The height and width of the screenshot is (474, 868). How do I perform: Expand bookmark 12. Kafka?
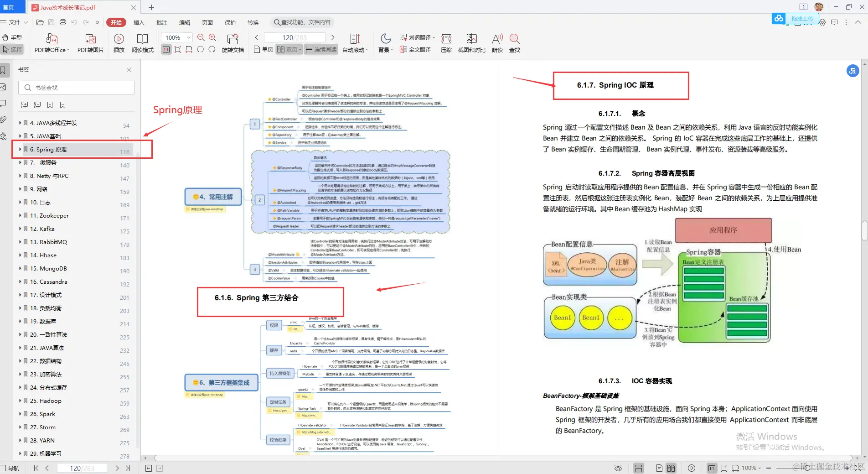click(x=20, y=229)
